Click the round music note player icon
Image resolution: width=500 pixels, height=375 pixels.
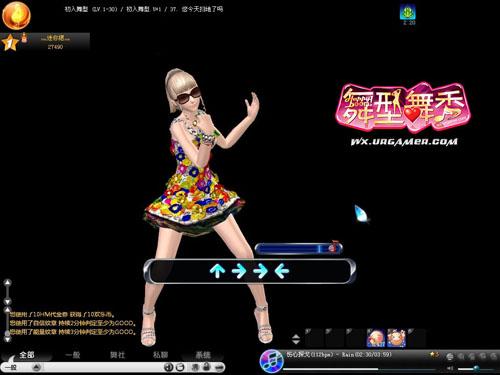click(x=271, y=361)
